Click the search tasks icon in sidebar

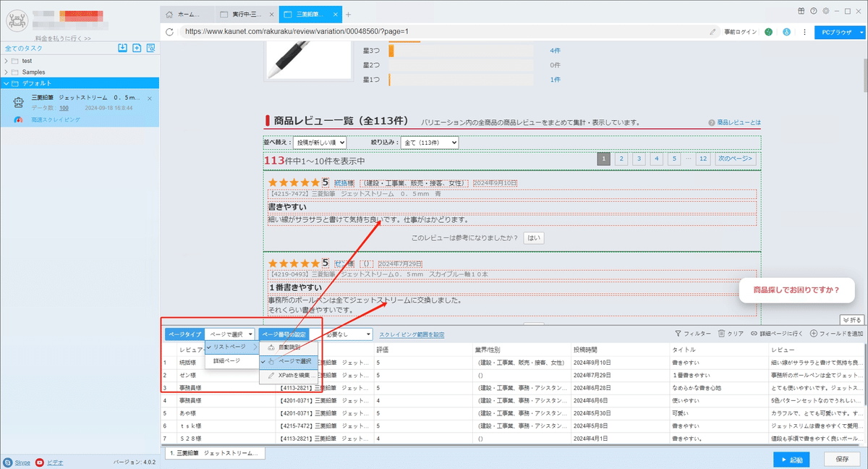click(150, 48)
